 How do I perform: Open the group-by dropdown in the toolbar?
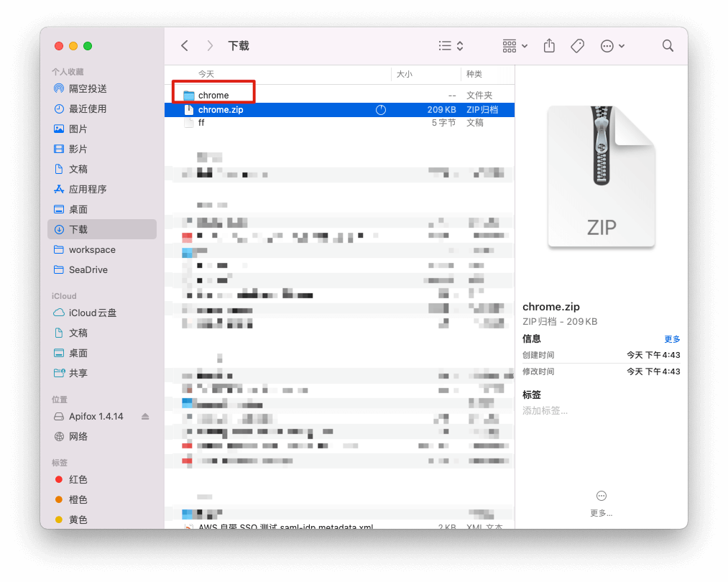point(513,45)
